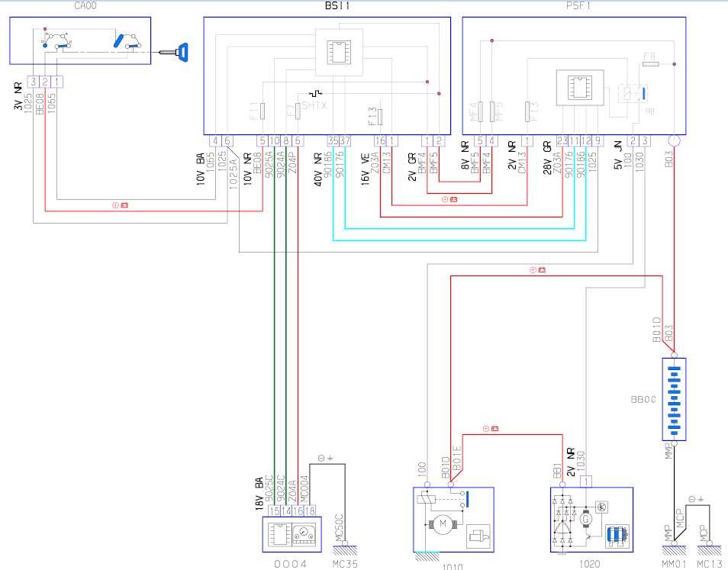The width and height of the screenshot is (728, 570).
Task: Click the "MC004" wire label
Action: click(x=304, y=489)
